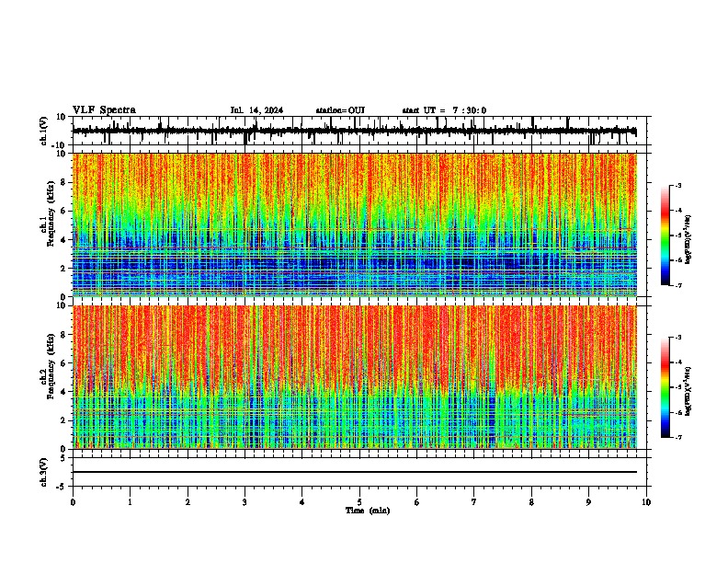Image resolution: width=728 pixels, height=563 pixels.
Task: Click the "2" kHz tick on ch.2 spectrogram
Action: (64, 420)
